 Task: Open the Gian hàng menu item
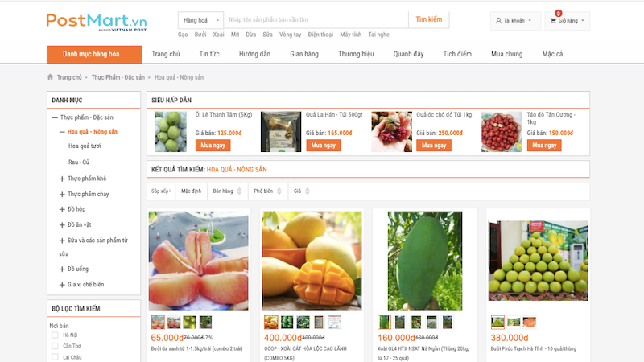tap(304, 54)
